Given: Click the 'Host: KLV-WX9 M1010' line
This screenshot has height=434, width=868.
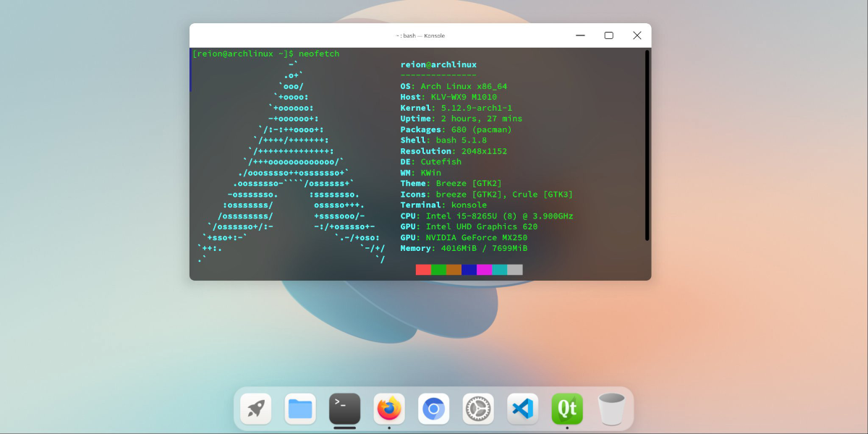Looking at the screenshot, I should [448, 97].
